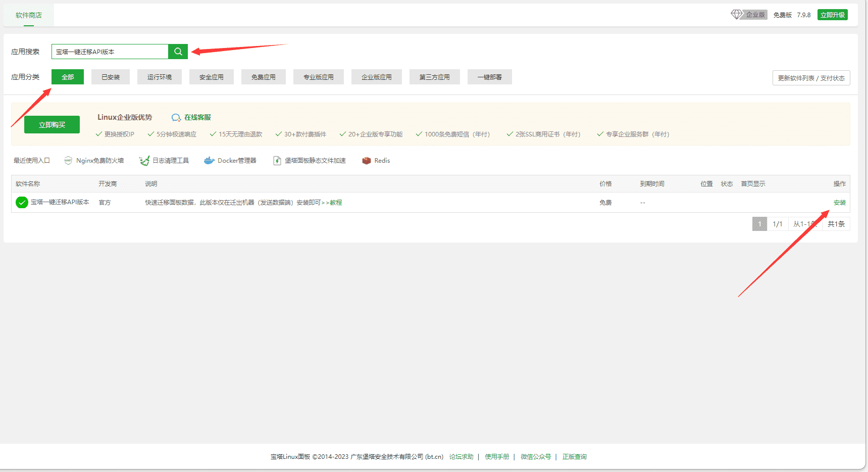Select the 安全应用 category tab
The width and height of the screenshot is (868, 472).
212,77
